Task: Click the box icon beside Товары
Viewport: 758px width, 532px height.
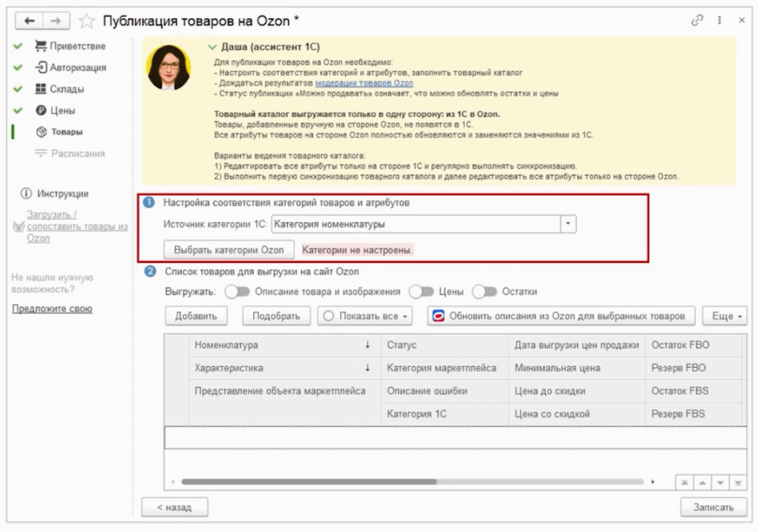Action: 41,132
